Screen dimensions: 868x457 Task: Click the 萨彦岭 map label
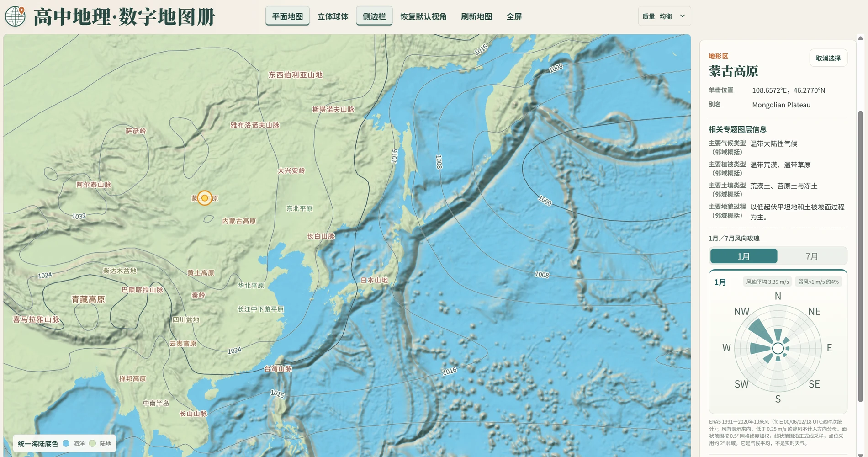tap(136, 131)
